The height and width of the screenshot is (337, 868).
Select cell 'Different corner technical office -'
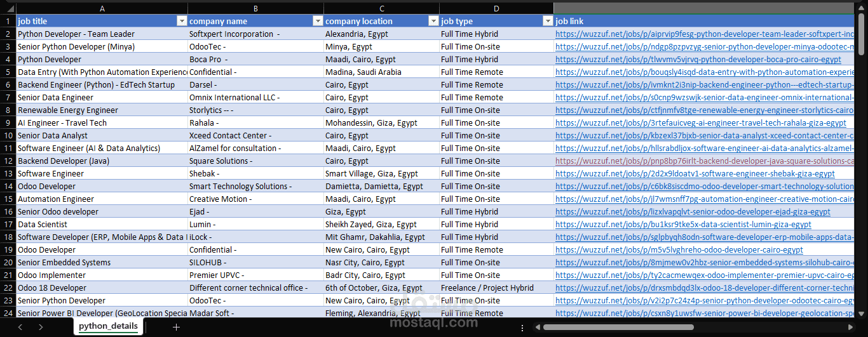coord(255,287)
